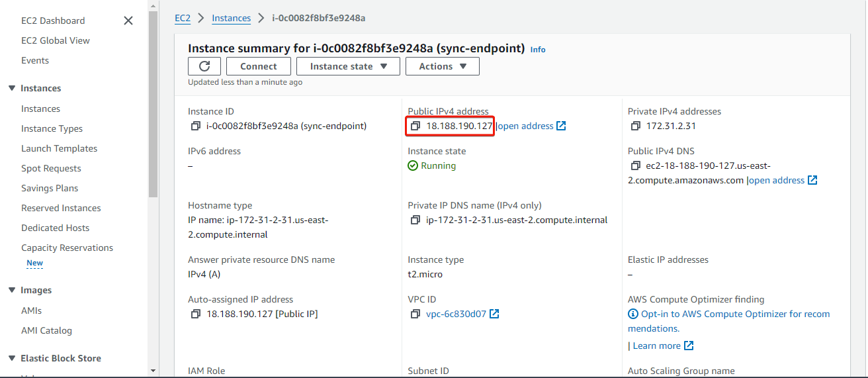The image size is (868, 378).
Task: Opt-in to AWS Compute Optimizer link
Action: [728, 321]
